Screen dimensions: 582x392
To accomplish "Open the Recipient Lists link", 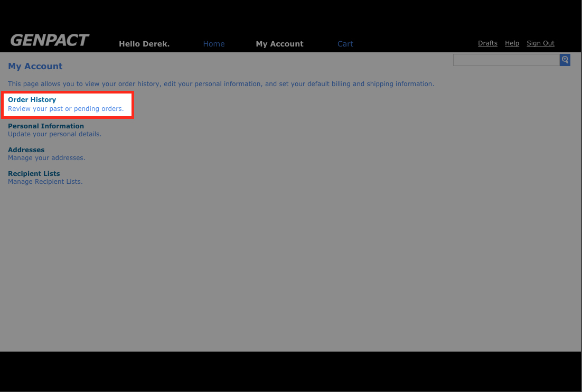I will (34, 174).
